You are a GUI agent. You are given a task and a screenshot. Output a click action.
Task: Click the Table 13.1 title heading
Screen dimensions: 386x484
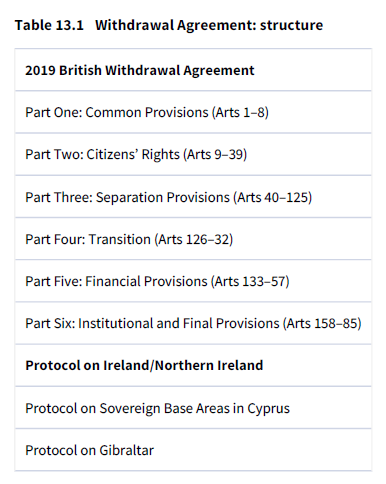click(169, 25)
